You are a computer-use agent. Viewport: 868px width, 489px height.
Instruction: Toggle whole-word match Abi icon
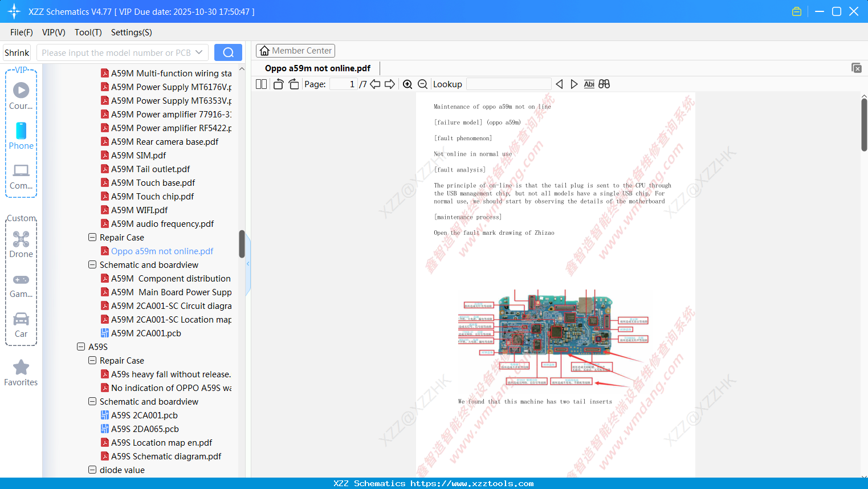click(x=589, y=84)
